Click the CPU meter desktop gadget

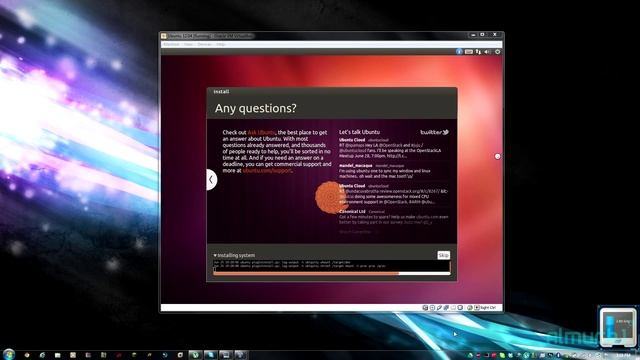[618, 327]
